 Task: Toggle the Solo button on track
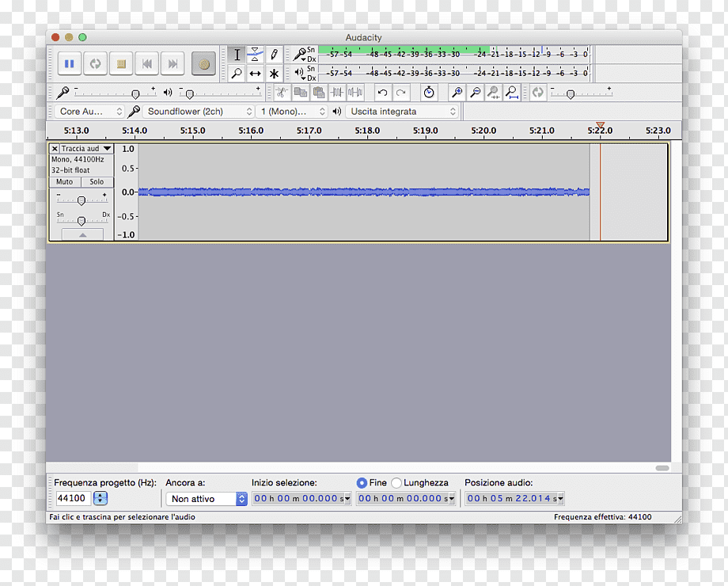click(x=97, y=181)
